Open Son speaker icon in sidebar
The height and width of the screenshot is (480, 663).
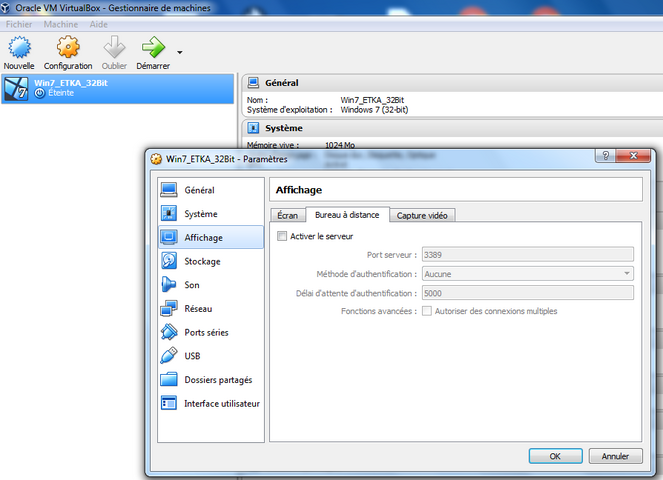tap(169, 285)
